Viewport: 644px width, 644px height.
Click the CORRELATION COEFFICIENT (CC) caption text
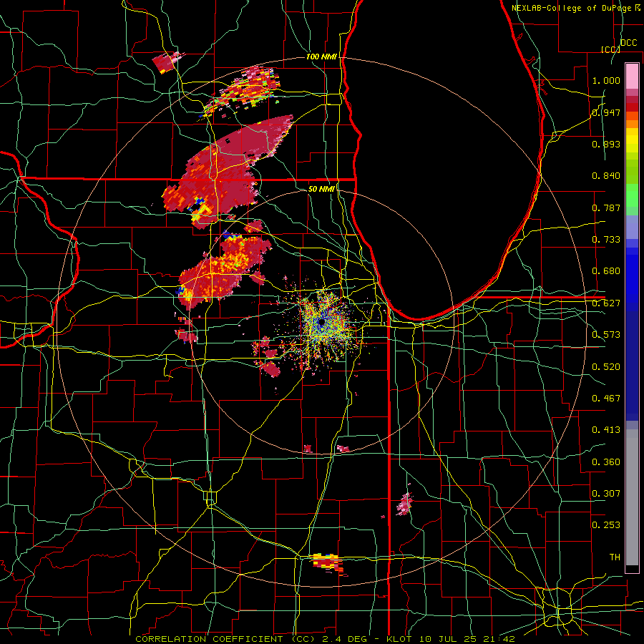(225, 639)
